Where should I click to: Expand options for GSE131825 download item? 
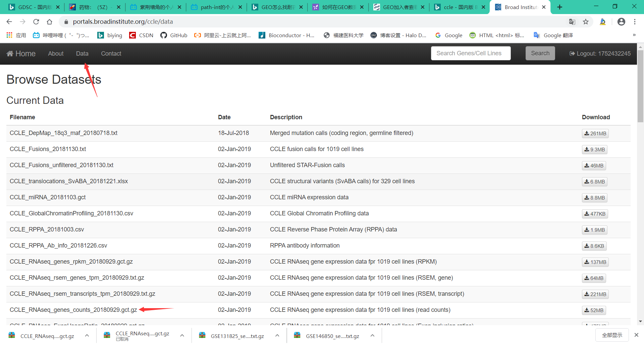click(x=277, y=335)
